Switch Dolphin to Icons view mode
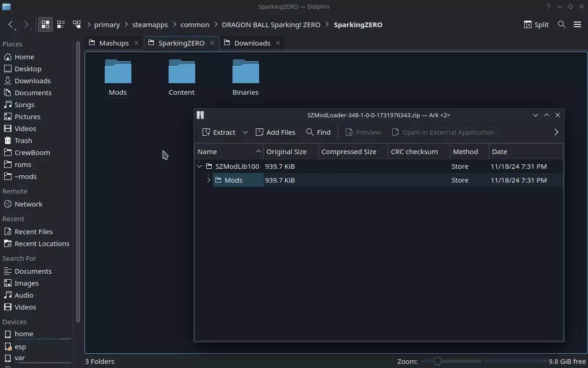Image resolution: width=588 pixels, height=368 pixels. point(45,24)
